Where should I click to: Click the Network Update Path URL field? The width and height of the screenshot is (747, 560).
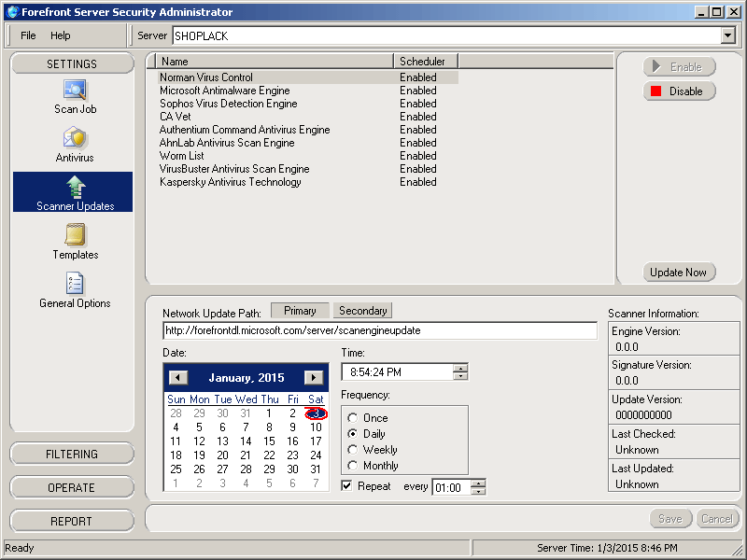point(380,330)
